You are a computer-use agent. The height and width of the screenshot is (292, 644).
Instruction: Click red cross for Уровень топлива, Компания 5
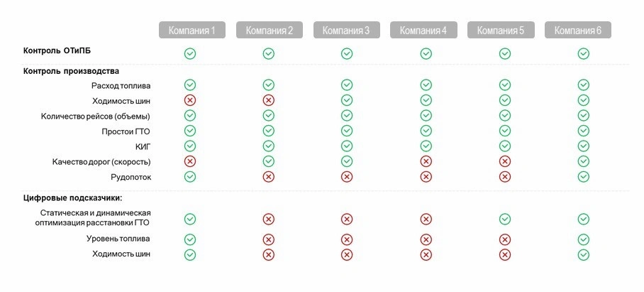click(x=505, y=239)
